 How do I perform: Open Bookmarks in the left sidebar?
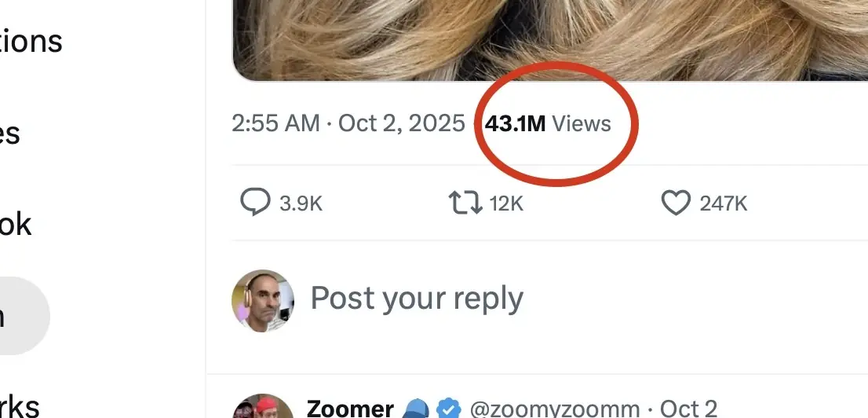(x=20, y=405)
